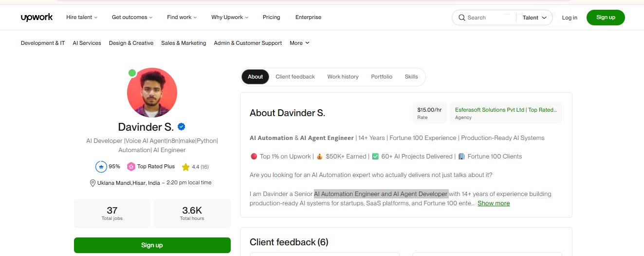The height and width of the screenshot is (256, 644).
Task: Click the Davinder S. profile name
Action: 146,127
